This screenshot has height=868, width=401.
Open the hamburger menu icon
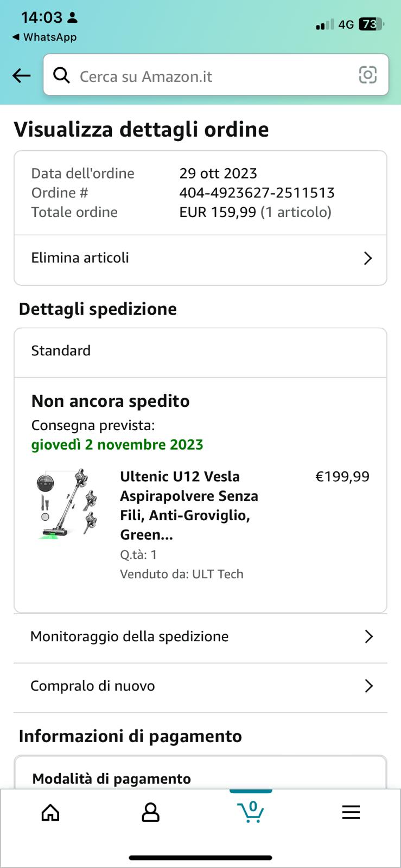click(351, 812)
